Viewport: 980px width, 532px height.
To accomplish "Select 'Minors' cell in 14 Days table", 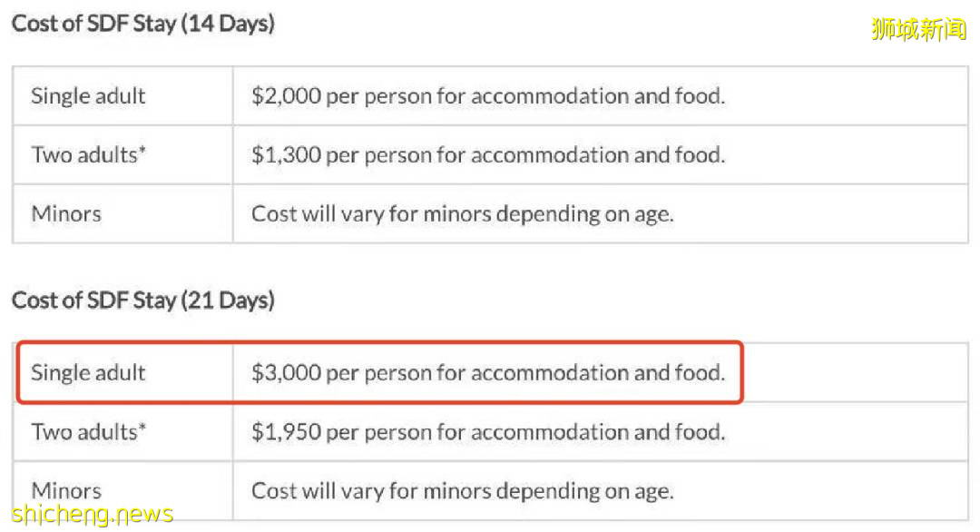I will pyautogui.click(x=66, y=214).
